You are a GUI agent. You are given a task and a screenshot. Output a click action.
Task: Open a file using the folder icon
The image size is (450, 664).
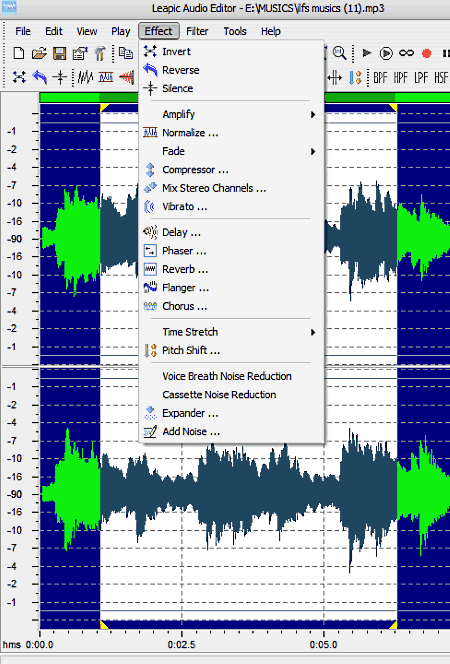coord(39,53)
